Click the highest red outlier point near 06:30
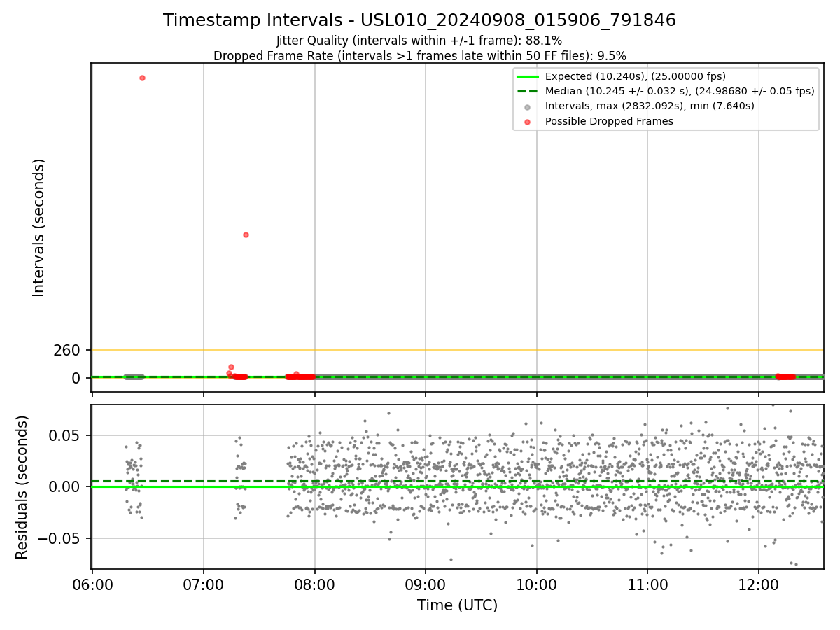Screen dimensions: 840x630 [x=142, y=78]
